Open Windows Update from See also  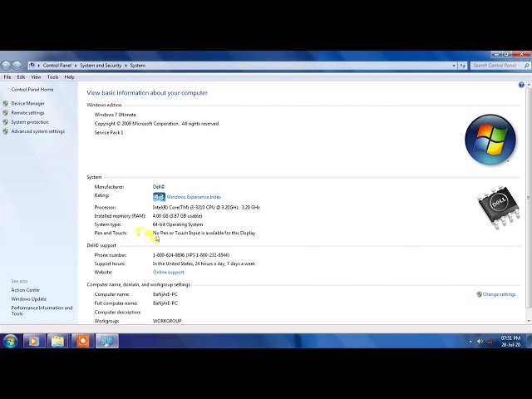(29, 299)
